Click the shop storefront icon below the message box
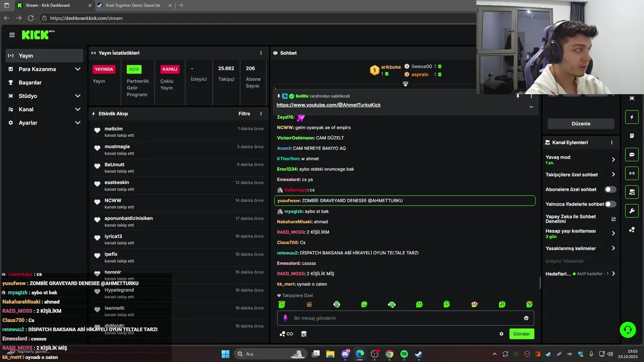The width and height of the screenshot is (644, 362). [x=303, y=334]
